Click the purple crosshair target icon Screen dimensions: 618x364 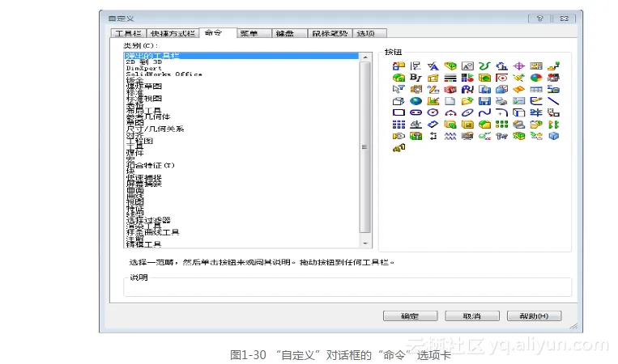518,66
